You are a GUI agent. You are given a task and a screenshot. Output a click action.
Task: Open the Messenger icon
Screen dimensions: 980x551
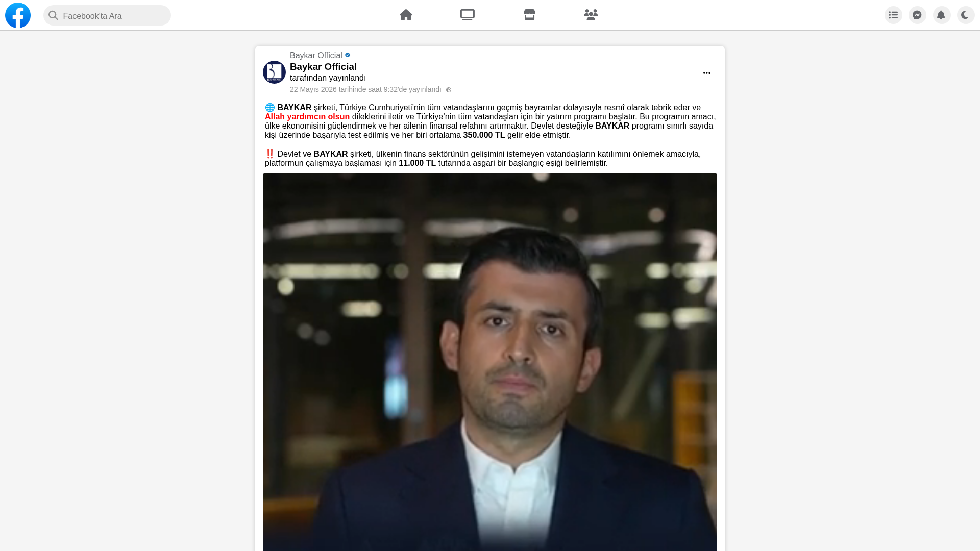pyautogui.click(x=917, y=15)
